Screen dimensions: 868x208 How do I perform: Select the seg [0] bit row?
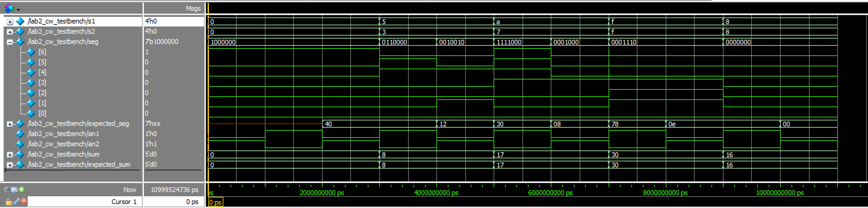pyautogui.click(x=42, y=113)
